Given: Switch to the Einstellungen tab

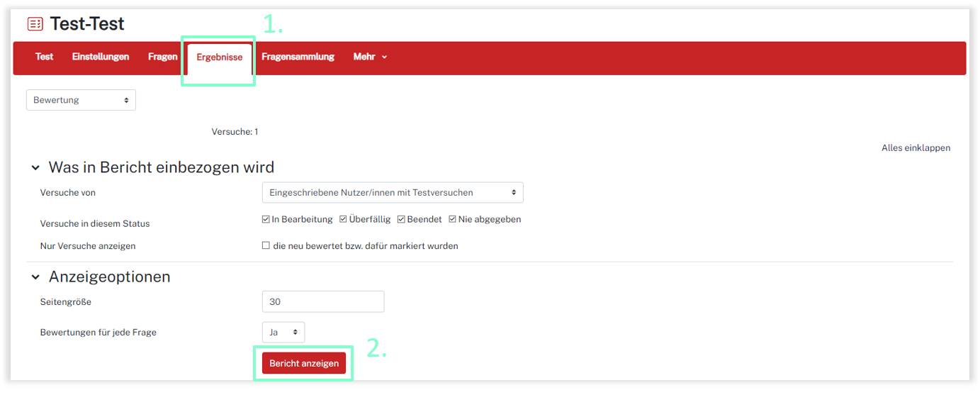Looking at the screenshot, I should pyautogui.click(x=101, y=57).
